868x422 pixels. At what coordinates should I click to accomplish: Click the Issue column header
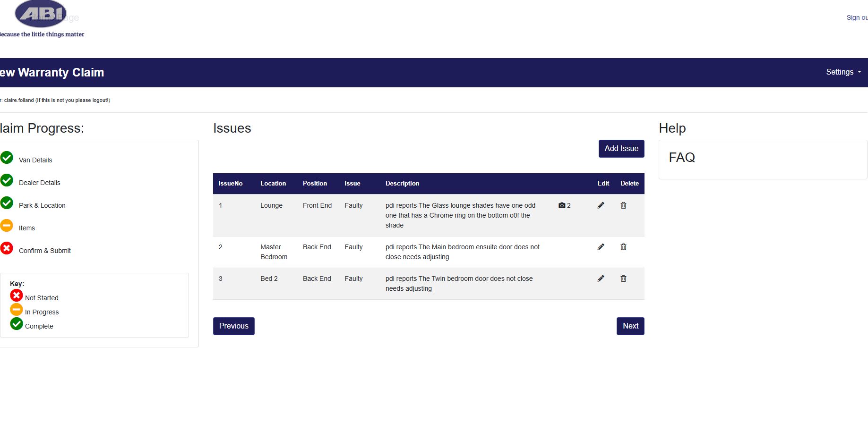pos(352,184)
